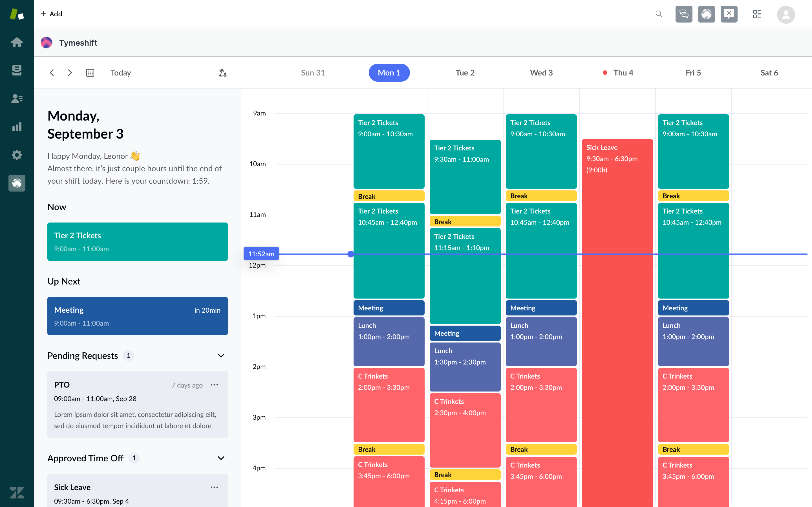The height and width of the screenshot is (507, 812).
Task: Collapse the Pending Requests section
Action: click(x=221, y=355)
